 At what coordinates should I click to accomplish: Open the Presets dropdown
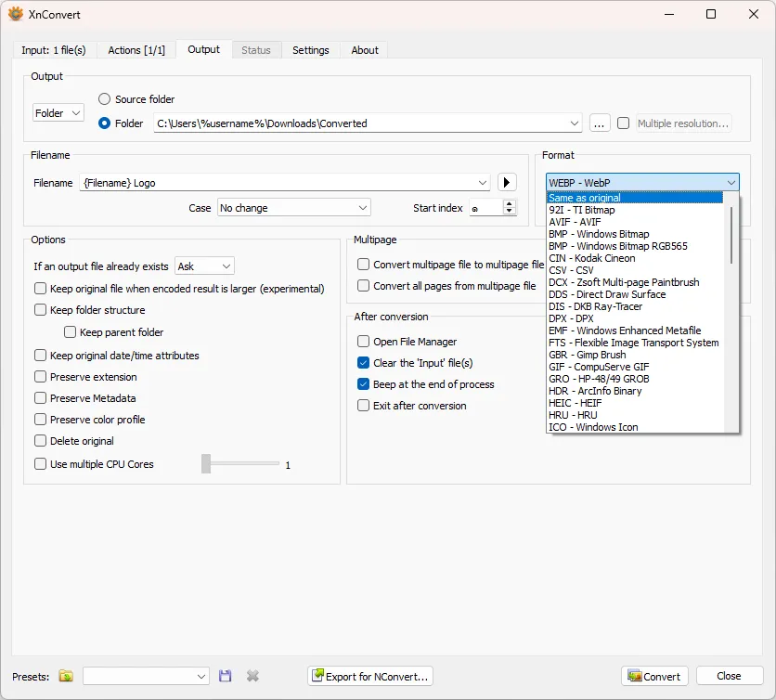(x=146, y=676)
